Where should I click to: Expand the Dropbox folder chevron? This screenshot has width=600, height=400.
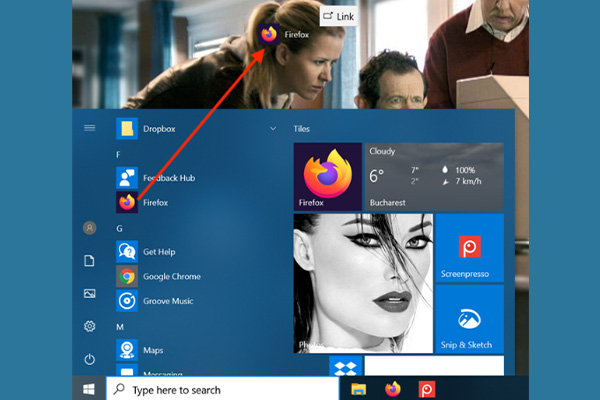point(273,129)
